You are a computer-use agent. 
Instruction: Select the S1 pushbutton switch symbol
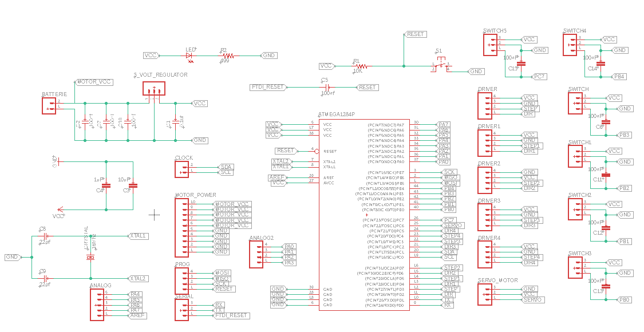[441, 66]
